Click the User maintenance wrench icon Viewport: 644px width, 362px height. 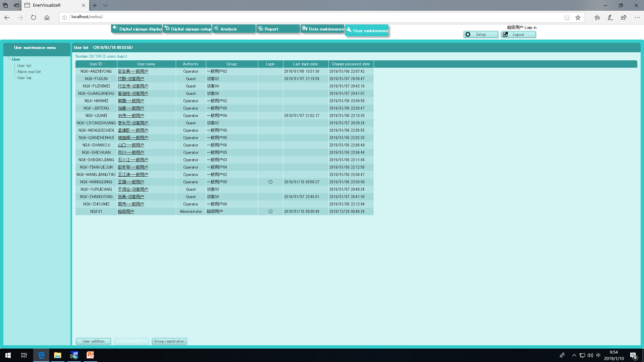[349, 30]
